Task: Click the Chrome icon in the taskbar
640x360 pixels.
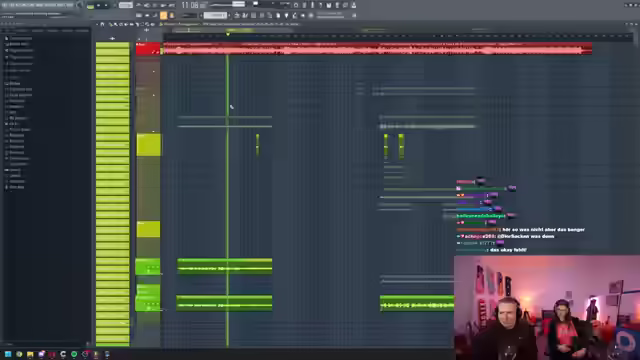Action: (19, 354)
